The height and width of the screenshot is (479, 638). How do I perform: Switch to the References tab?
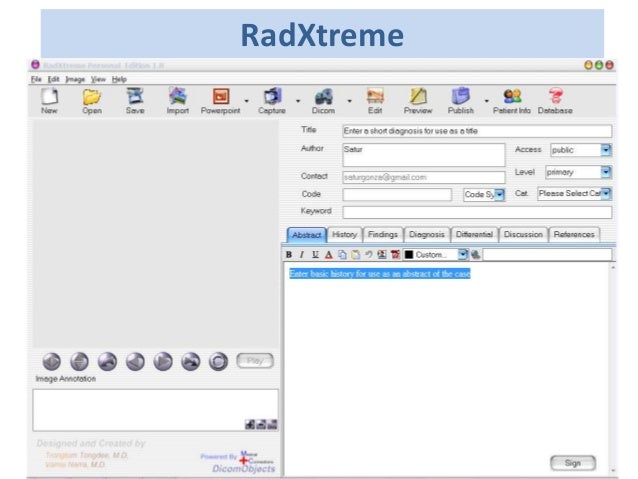pyautogui.click(x=574, y=235)
